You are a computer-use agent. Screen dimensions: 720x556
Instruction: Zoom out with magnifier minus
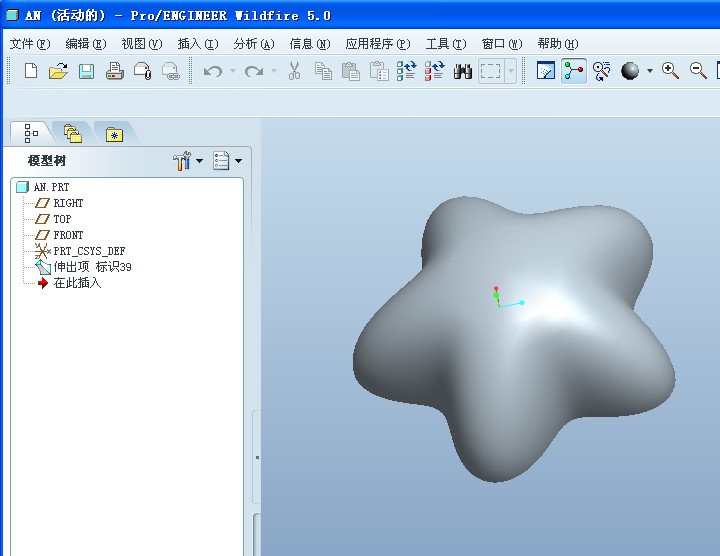[698, 71]
